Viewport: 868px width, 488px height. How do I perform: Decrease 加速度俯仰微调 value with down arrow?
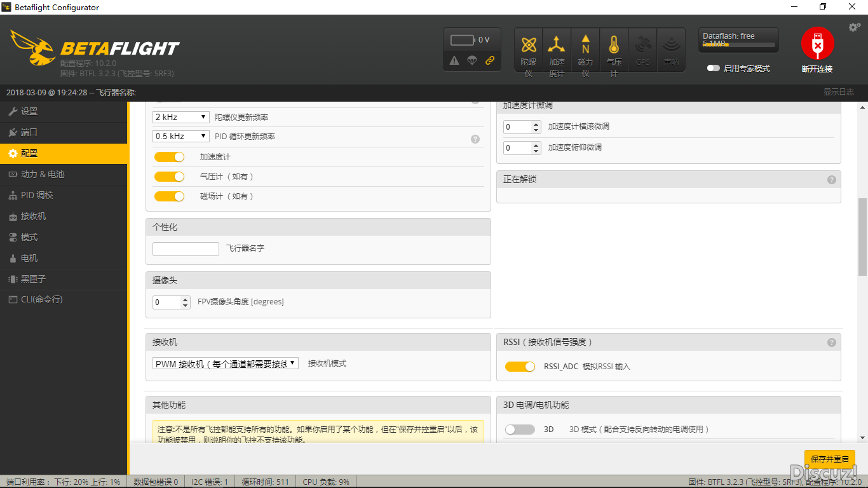tap(536, 151)
